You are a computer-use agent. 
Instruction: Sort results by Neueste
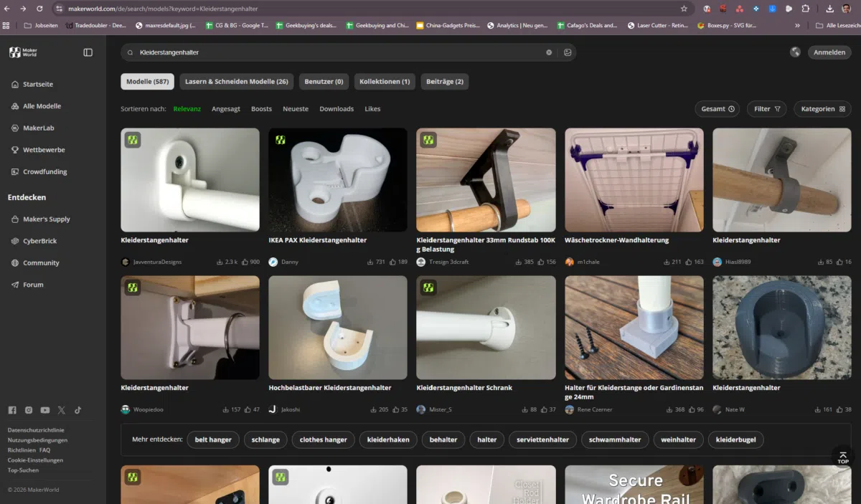tap(296, 109)
